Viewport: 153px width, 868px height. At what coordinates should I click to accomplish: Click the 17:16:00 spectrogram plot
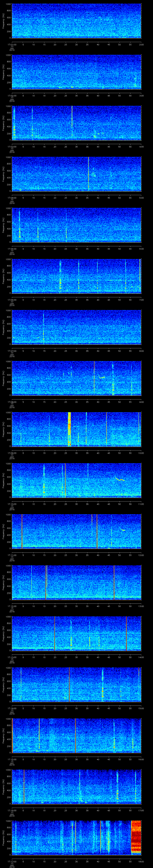point(76,787)
